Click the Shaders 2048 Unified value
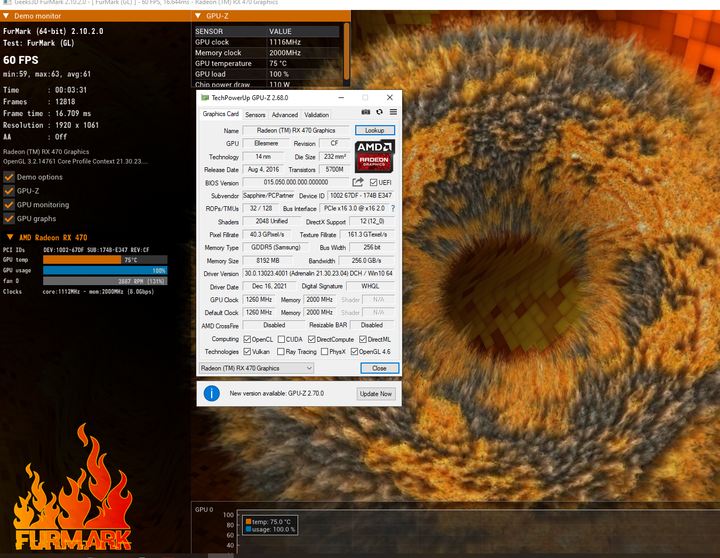The height and width of the screenshot is (558, 720). pos(272,221)
